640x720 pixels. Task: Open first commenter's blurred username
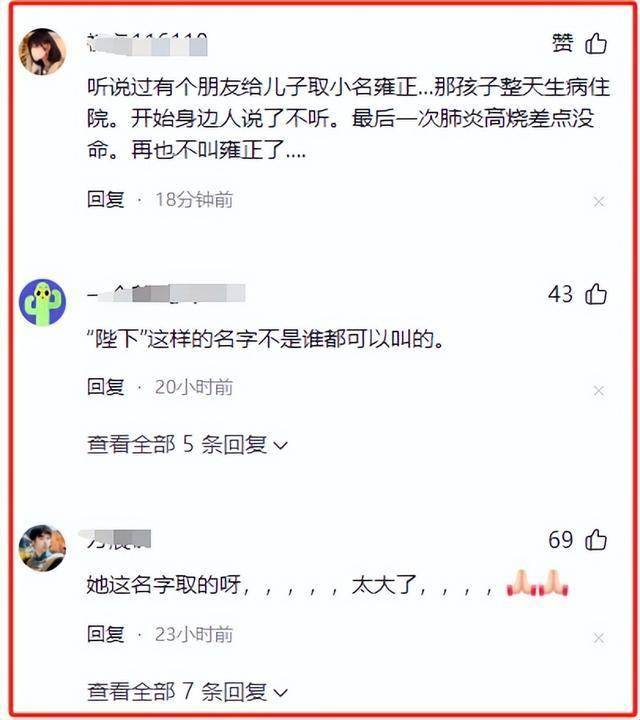[x=147, y=45]
